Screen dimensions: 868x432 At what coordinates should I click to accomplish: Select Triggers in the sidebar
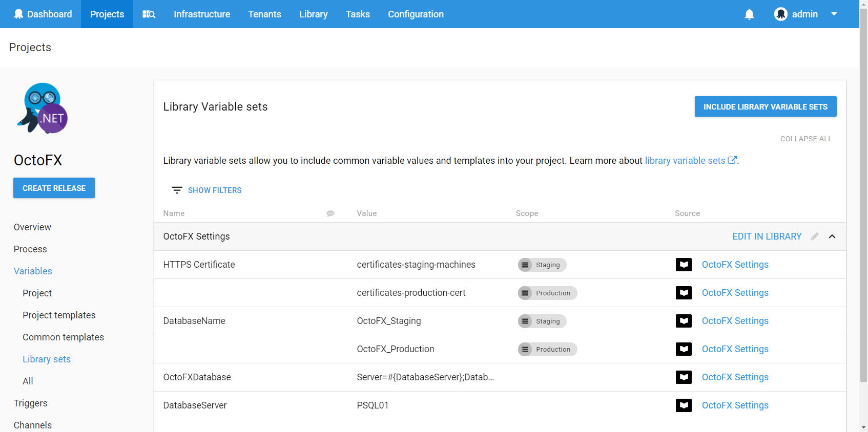coord(30,403)
